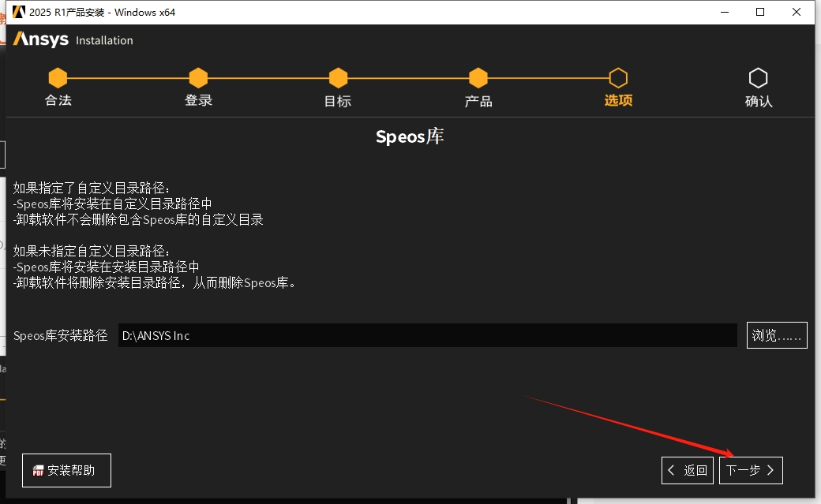This screenshot has width=821, height=504.
Task: Click the 选项 step label
Action: point(618,100)
